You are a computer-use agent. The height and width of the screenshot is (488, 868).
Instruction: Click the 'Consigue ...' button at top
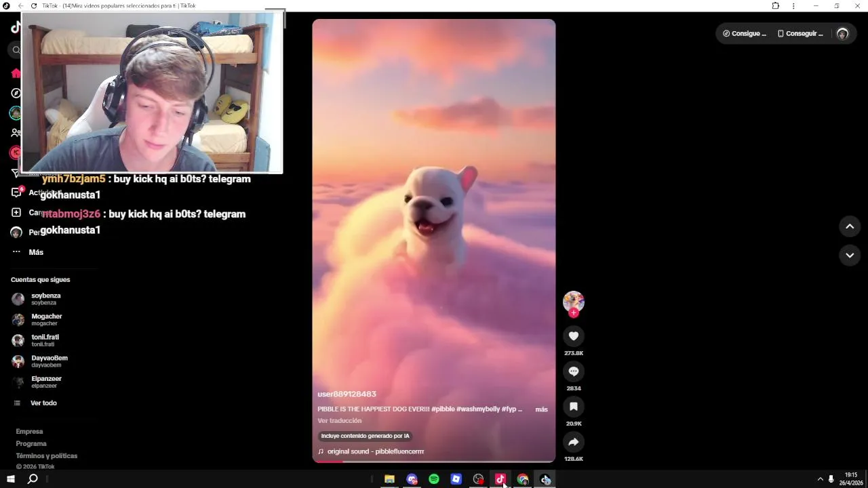pos(745,33)
